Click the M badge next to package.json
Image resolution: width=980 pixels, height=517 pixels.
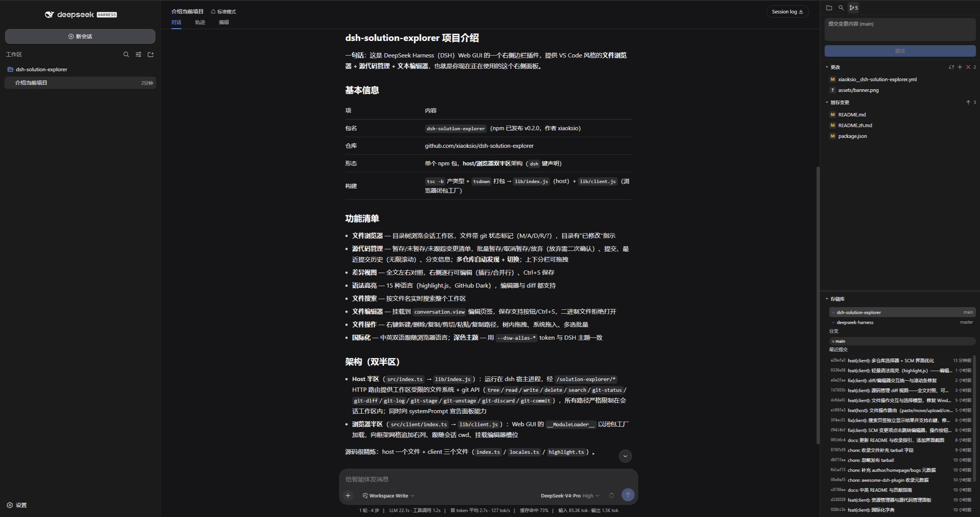(x=833, y=136)
